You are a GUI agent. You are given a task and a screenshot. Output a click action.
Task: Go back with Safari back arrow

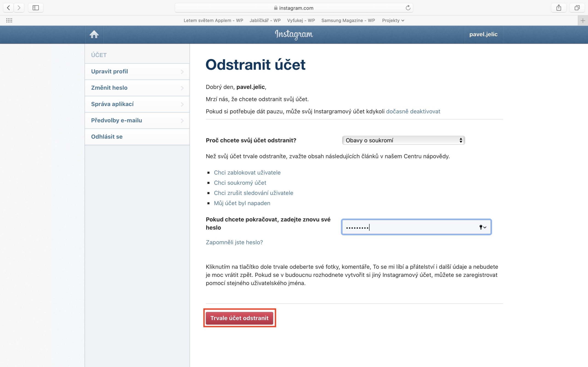pos(8,8)
